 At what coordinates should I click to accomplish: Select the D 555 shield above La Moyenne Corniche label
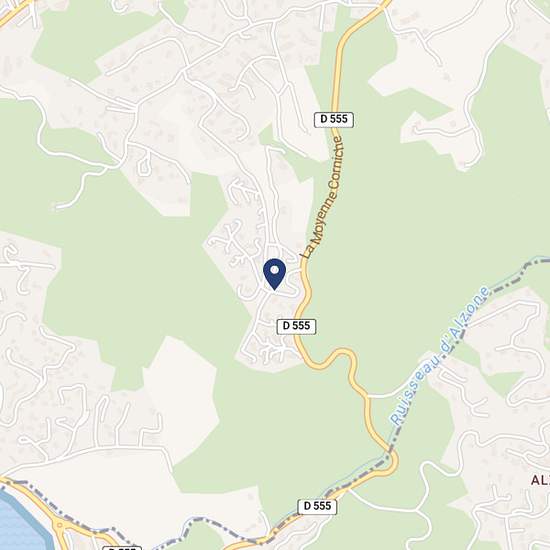coord(334,119)
